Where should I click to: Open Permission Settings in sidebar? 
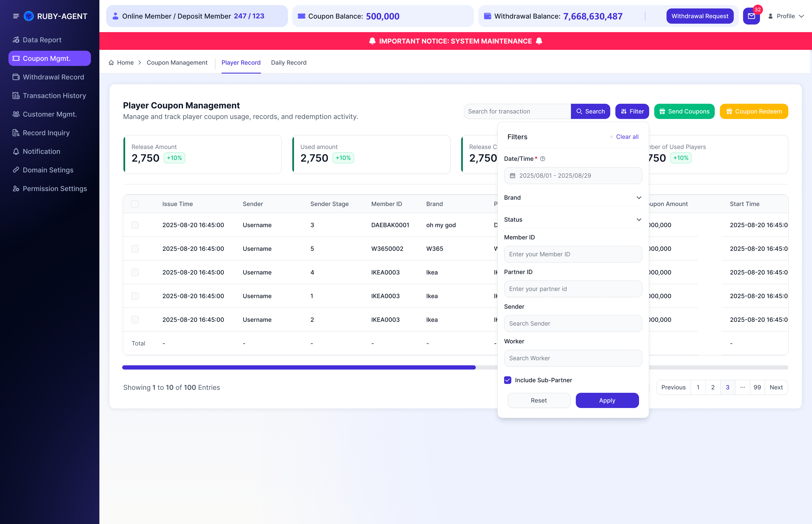tap(50, 188)
